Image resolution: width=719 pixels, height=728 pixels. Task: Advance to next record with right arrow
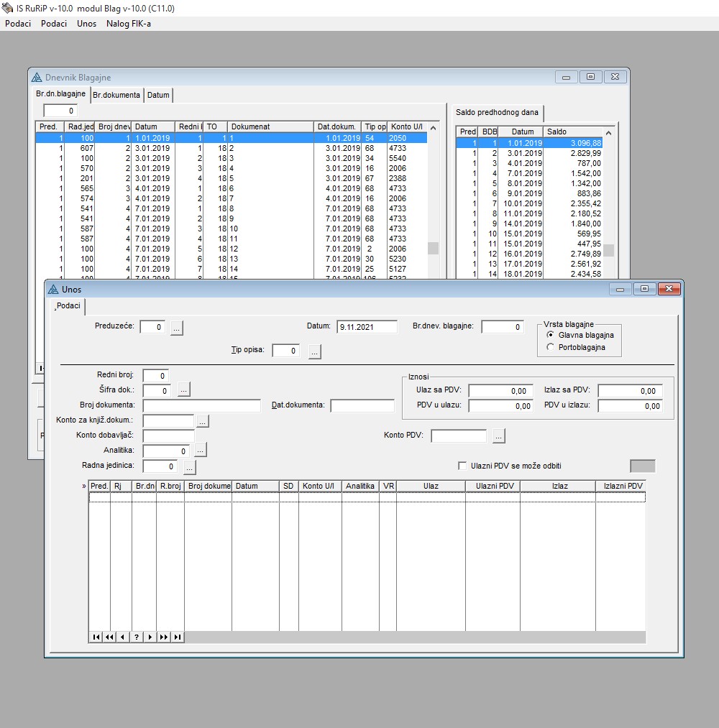[150, 637]
